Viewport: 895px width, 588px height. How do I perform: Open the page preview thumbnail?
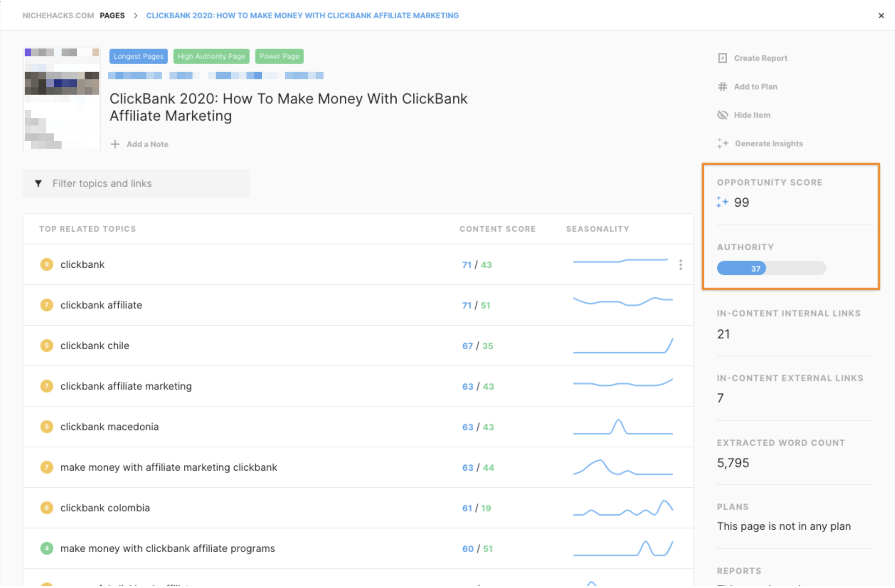pyautogui.click(x=62, y=99)
